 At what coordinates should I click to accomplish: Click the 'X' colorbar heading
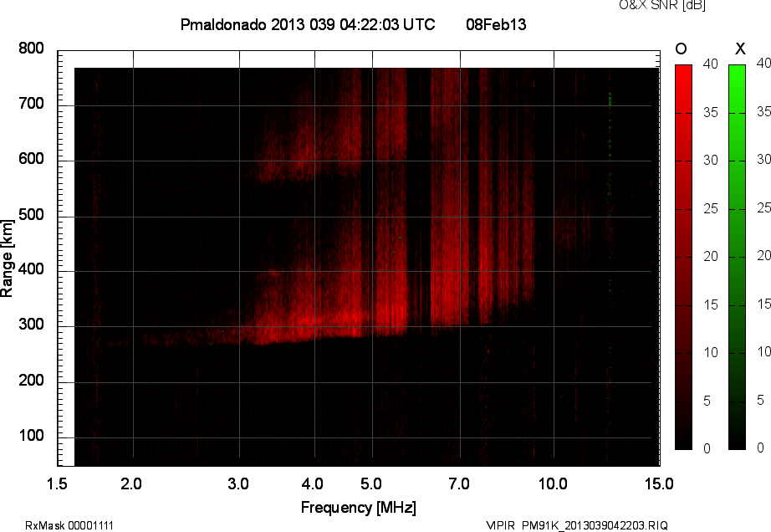click(x=740, y=49)
